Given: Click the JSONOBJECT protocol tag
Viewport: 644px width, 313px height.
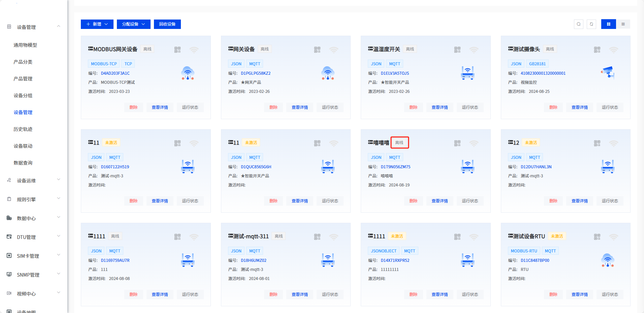Looking at the screenshot, I should 384,251.
